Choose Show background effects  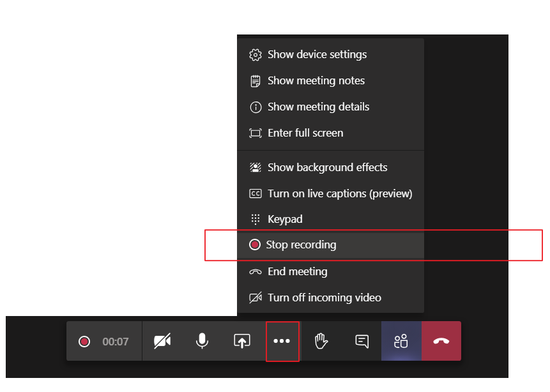[x=331, y=168]
